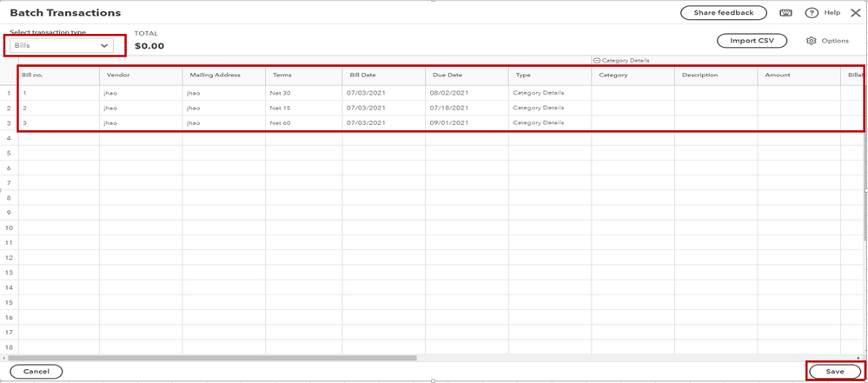
Task: Click the Net 15 terms cell
Action: pos(304,108)
